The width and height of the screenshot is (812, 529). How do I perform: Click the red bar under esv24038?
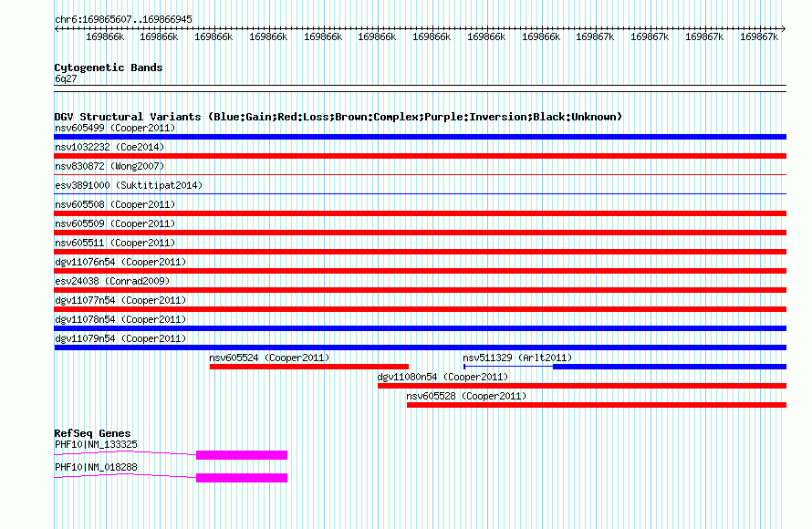(420, 290)
